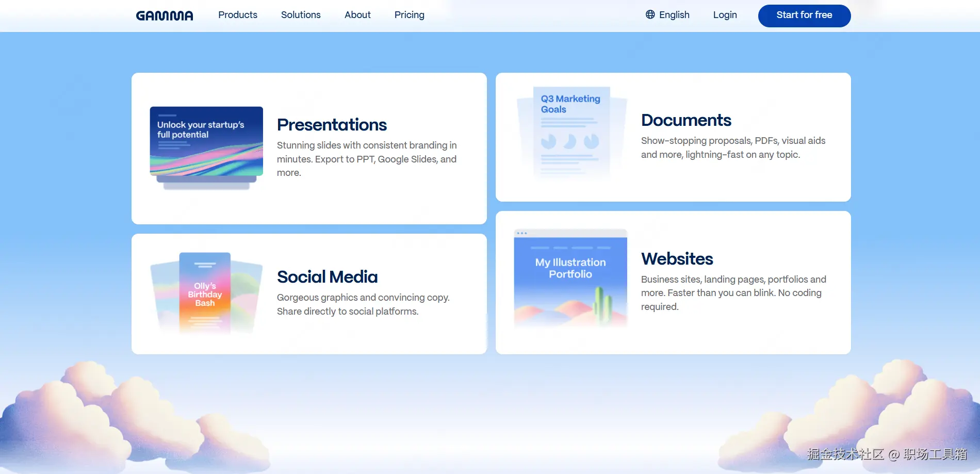Click the globe language icon

(x=650, y=14)
